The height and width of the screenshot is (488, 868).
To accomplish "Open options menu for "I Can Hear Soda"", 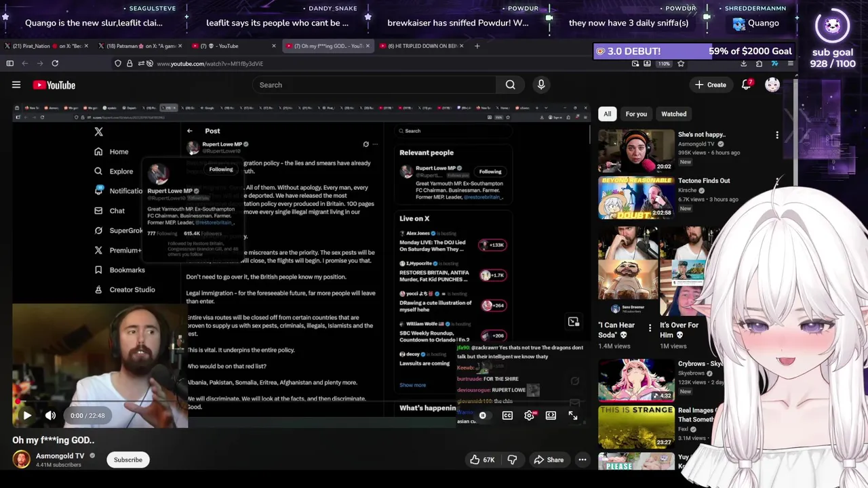I will click(650, 329).
